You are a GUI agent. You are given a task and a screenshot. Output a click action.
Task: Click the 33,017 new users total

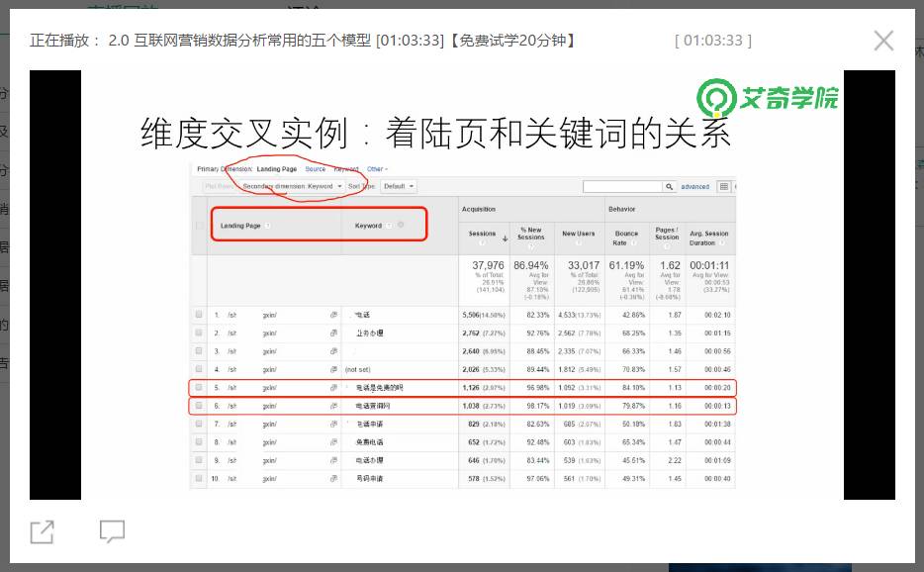point(584,266)
